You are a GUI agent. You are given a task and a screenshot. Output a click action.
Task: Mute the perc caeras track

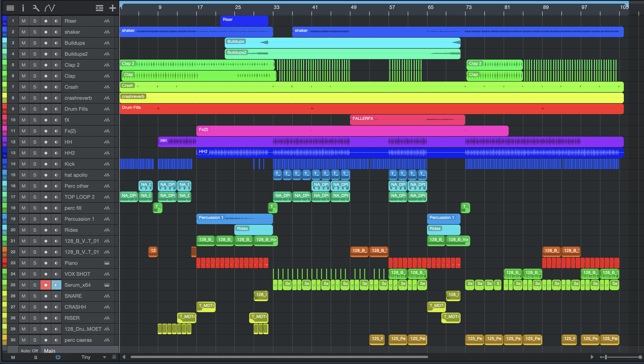24,340
